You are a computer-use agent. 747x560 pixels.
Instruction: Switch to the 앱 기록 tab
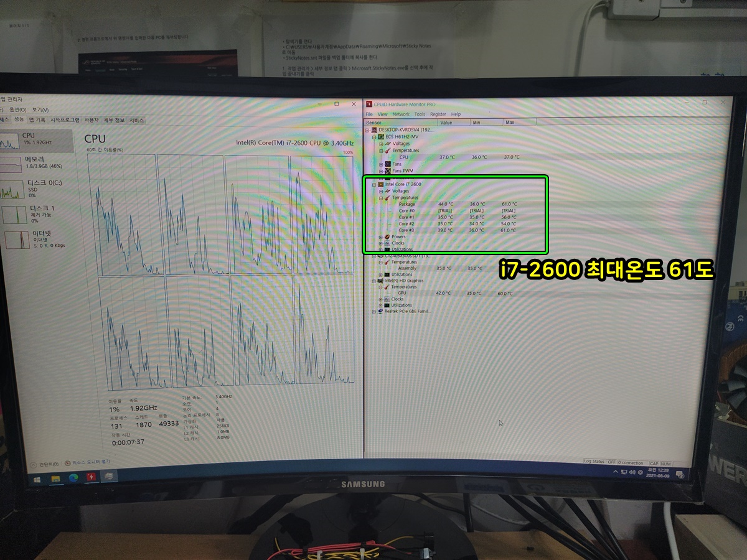36,119
